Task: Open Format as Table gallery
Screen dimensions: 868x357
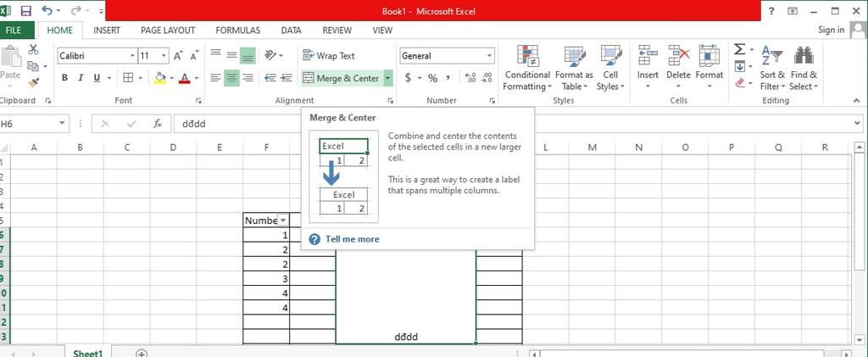Action: click(574, 68)
